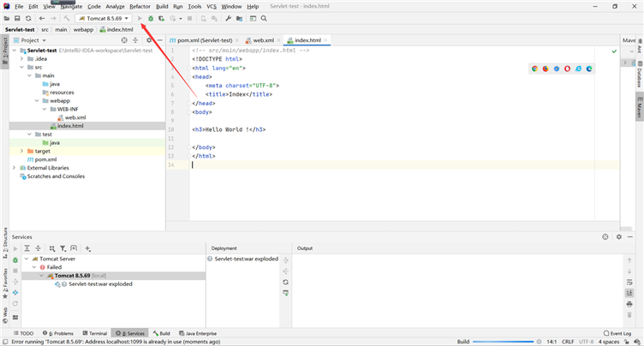This screenshot has width=644, height=346.
Task: Click Services debug bug icon on left
Action: (15, 260)
